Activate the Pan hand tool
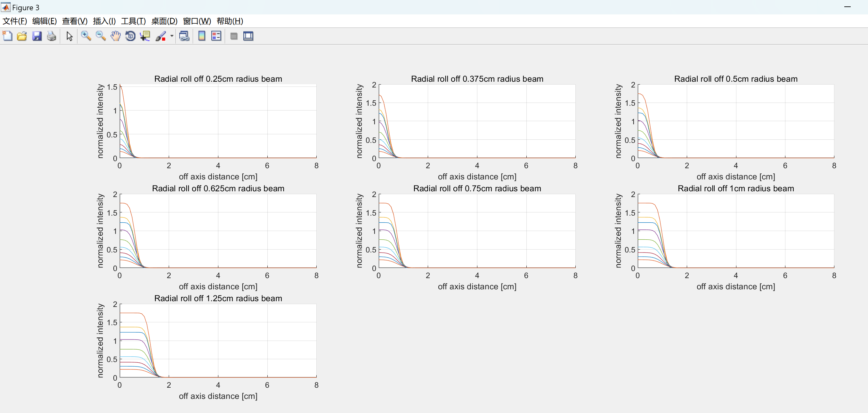This screenshot has width=868, height=413. pyautogui.click(x=115, y=36)
